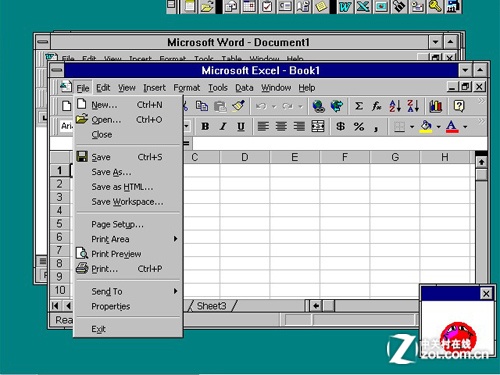Open the Format menu in Excel
This screenshot has width=500, height=375.
coord(187,88)
